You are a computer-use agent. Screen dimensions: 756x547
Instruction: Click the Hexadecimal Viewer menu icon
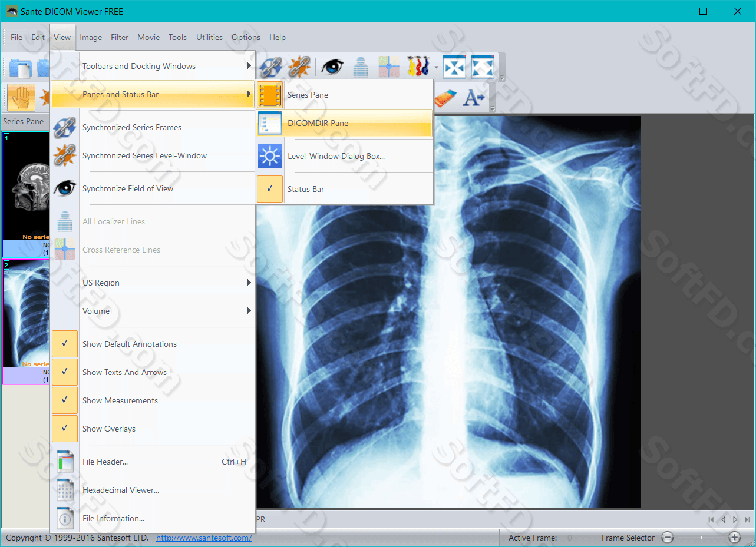tap(65, 490)
